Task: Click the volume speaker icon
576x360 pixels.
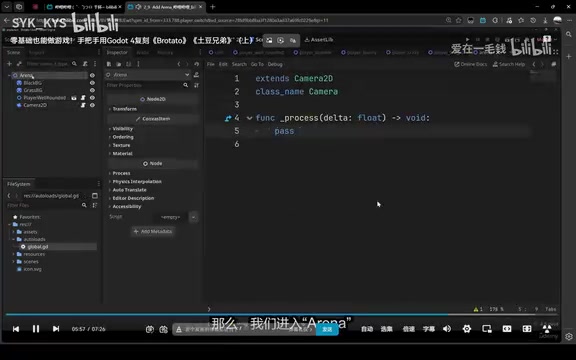Action: tap(447, 329)
